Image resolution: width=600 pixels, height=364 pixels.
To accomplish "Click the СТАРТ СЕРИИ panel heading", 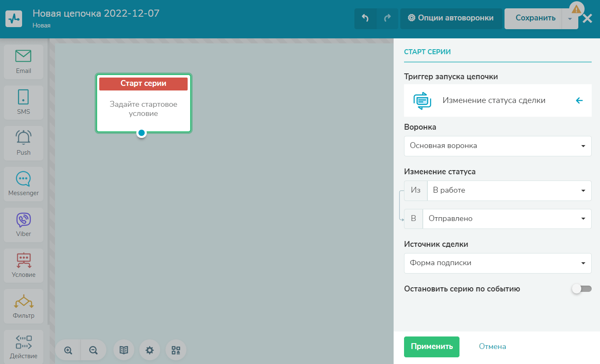I will (x=427, y=52).
